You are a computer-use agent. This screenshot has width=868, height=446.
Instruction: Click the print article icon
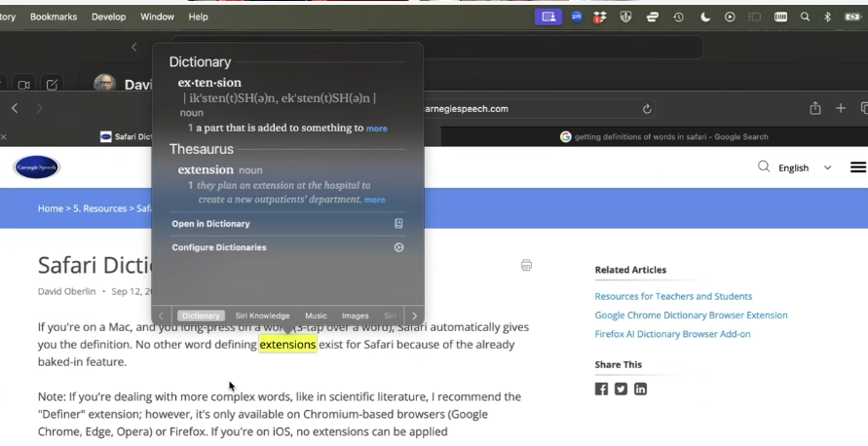pyautogui.click(x=526, y=265)
